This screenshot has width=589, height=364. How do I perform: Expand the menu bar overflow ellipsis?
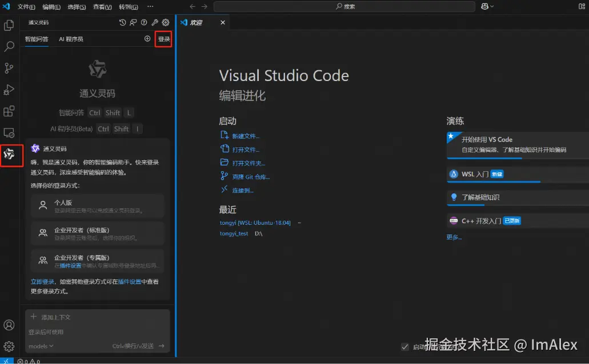(150, 6)
